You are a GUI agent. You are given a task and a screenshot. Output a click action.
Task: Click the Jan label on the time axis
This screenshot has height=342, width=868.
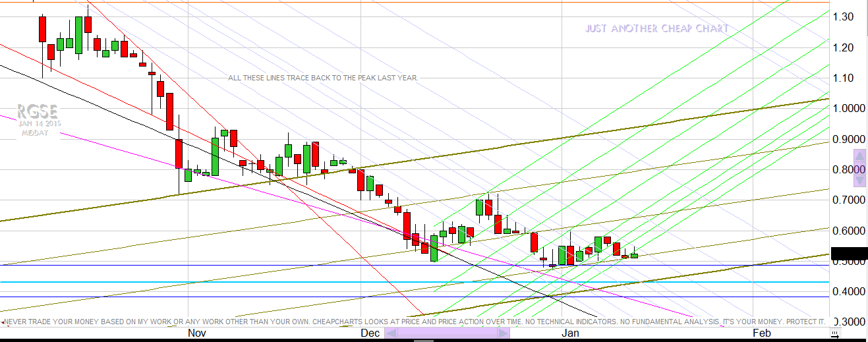[570, 333]
